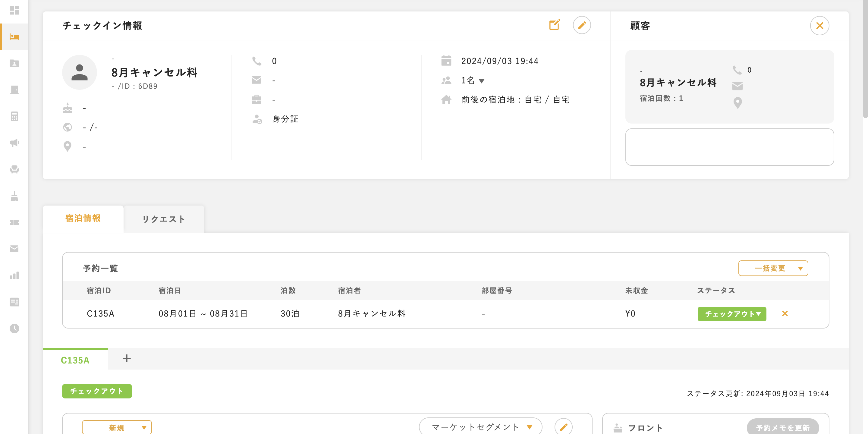
Task: Open the 身分証 ID link
Action: [285, 119]
